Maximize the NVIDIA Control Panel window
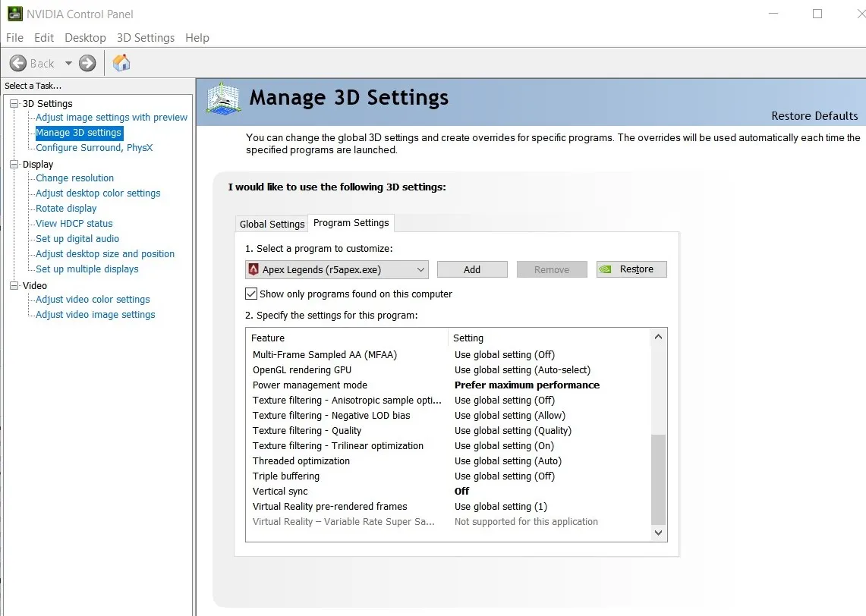Image resolution: width=866 pixels, height=616 pixels. pyautogui.click(x=817, y=14)
